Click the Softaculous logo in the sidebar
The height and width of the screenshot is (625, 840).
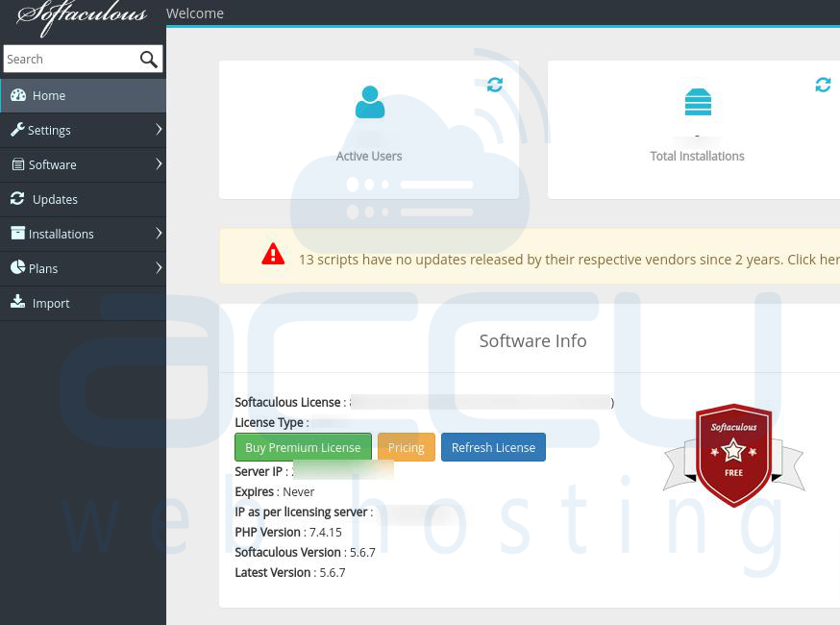click(x=82, y=17)
